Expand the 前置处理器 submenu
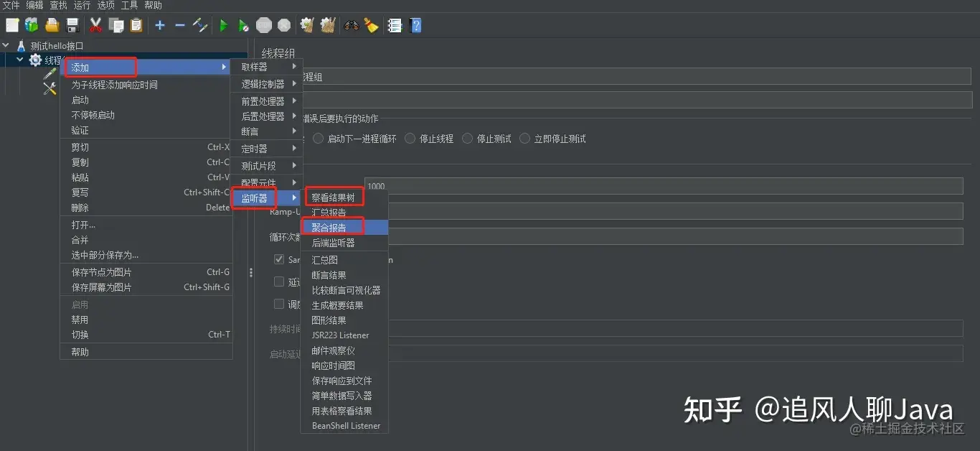 pyautogui.click(x=267, y=101)
